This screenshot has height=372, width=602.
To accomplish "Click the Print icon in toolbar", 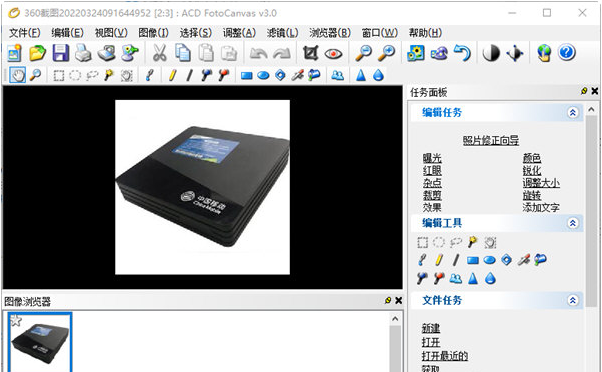I will [83, 53].
